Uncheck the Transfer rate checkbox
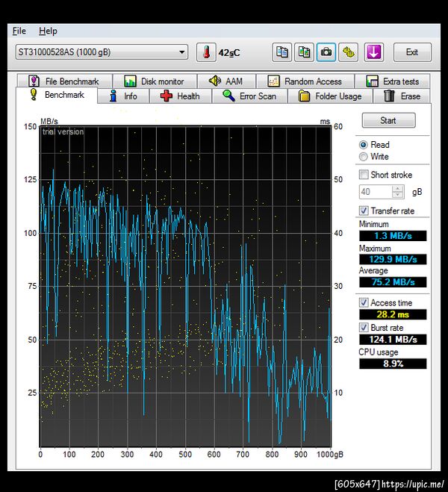 (x=364, y=211)
